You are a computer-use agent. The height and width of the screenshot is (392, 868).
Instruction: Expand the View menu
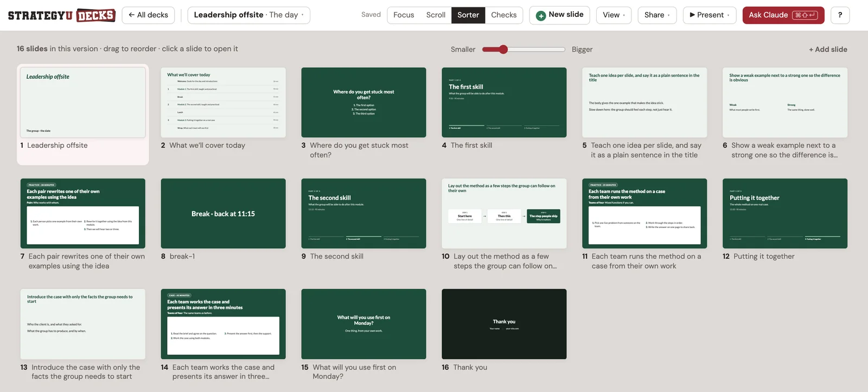[x=614, y=15]
